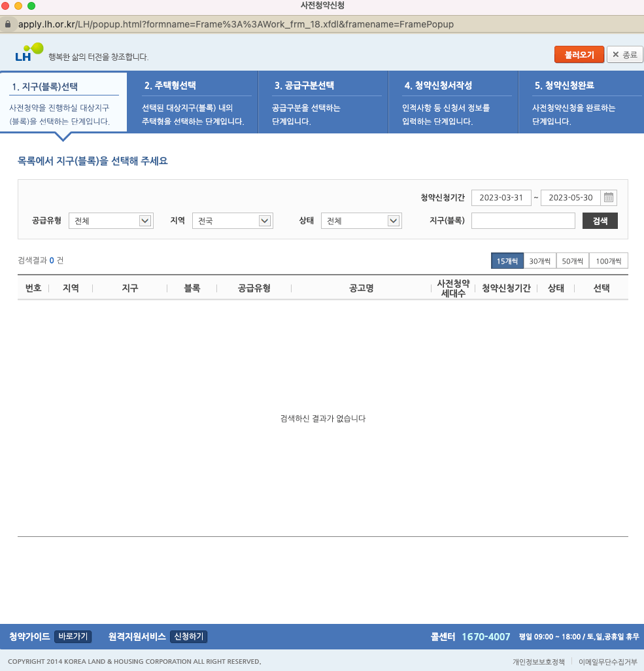Open the calendar date picker icon

point(608,198)
